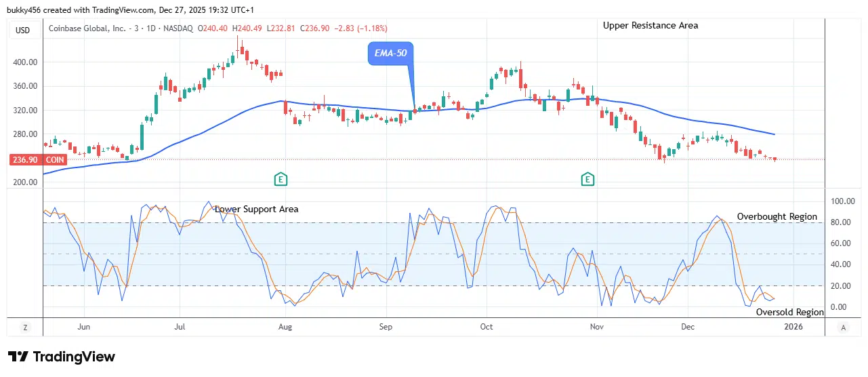This screenshot has width=868, height=377.
Task: Click the 80.00 stochastic scale level
Action: (x=842, y=222)
